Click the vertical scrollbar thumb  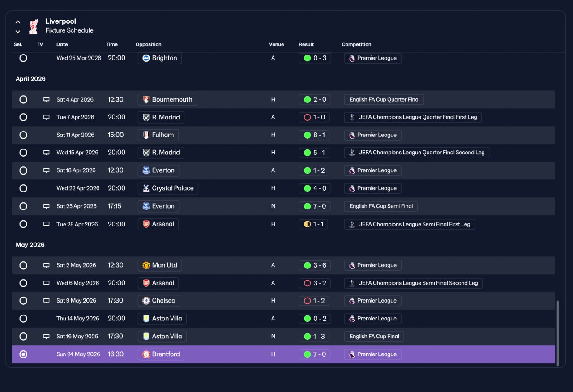pos(557,333)
